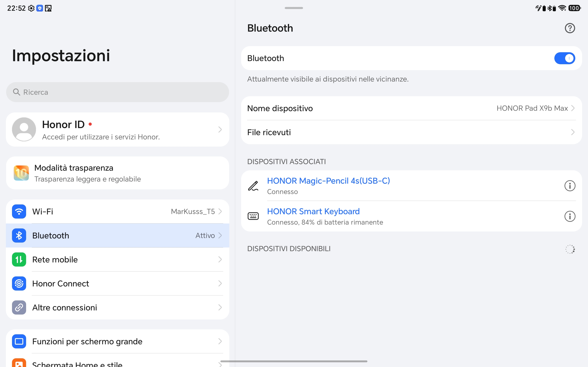Tap the battery 100 status indicator

(574, 8)
